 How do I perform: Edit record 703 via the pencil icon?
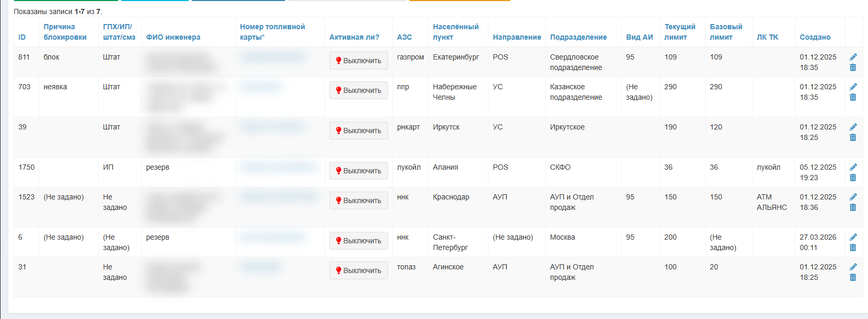853,87
